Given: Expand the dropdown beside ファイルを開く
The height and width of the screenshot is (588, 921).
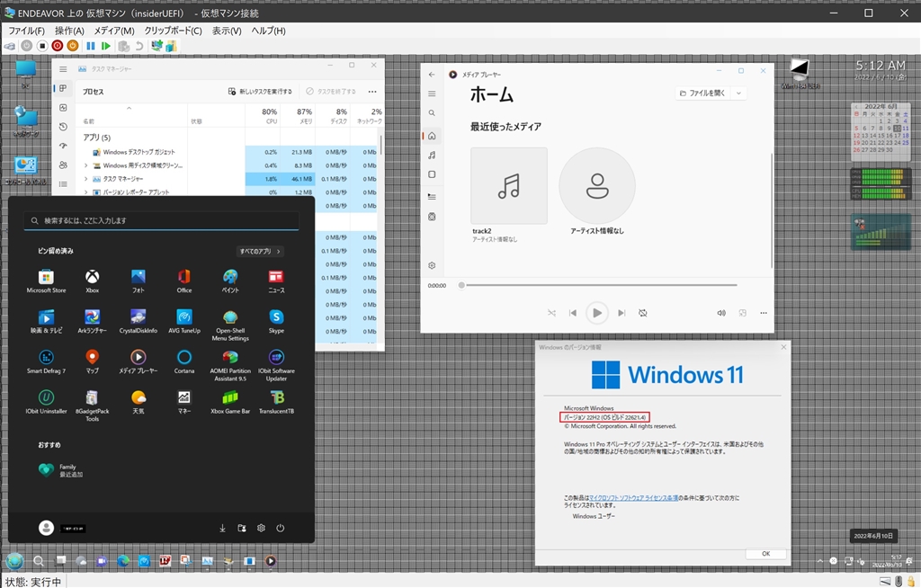Looking at the screenshot, I should click(x=738, y=93).
